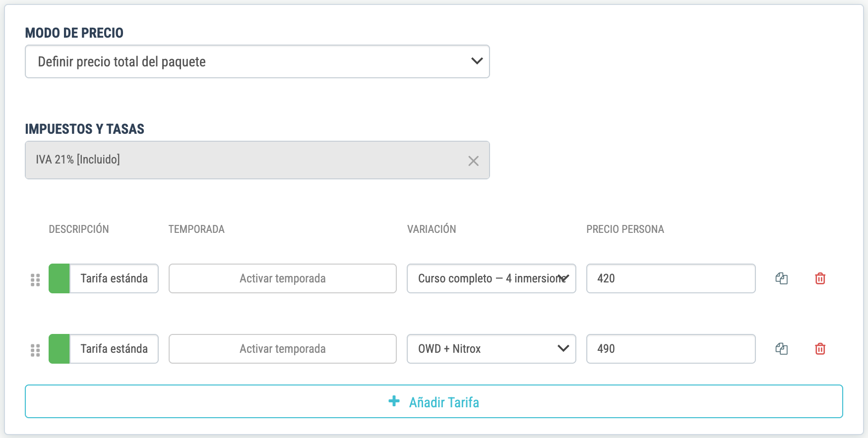Pick the green color swatch in the 490 row
Viewport: 868px width, 438px height.
coord(59,349)
